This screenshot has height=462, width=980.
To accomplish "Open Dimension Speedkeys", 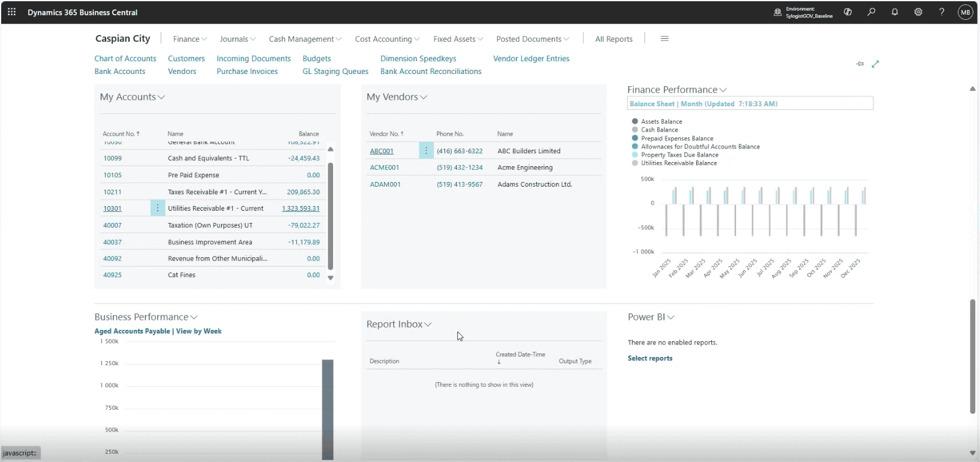I will point(418,59).
